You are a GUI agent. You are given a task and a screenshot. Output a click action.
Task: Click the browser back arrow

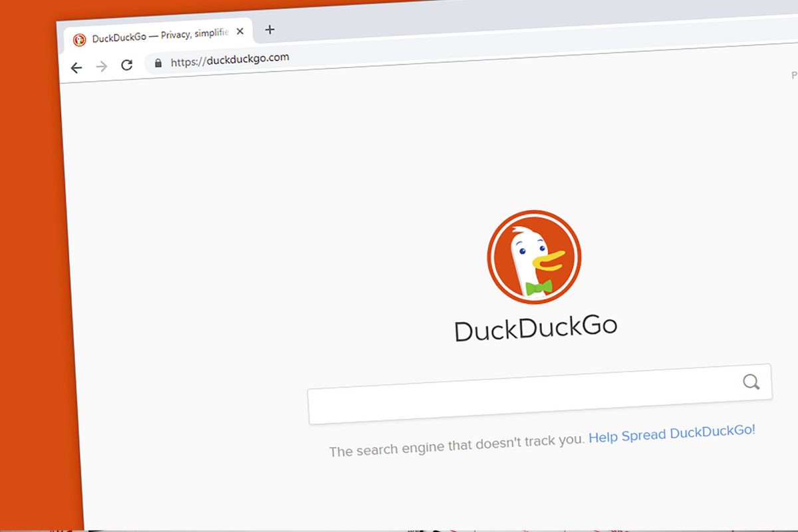coord(76,68)
